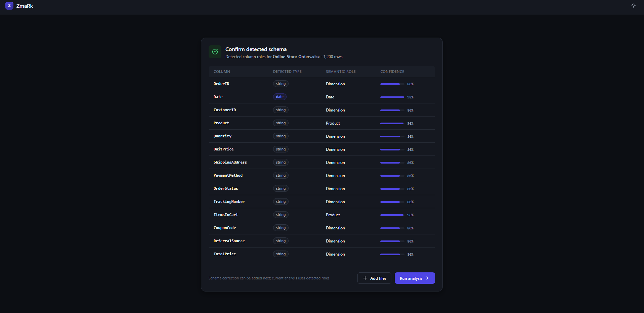Select the UnitPrice column name

[x=223, y=149]
